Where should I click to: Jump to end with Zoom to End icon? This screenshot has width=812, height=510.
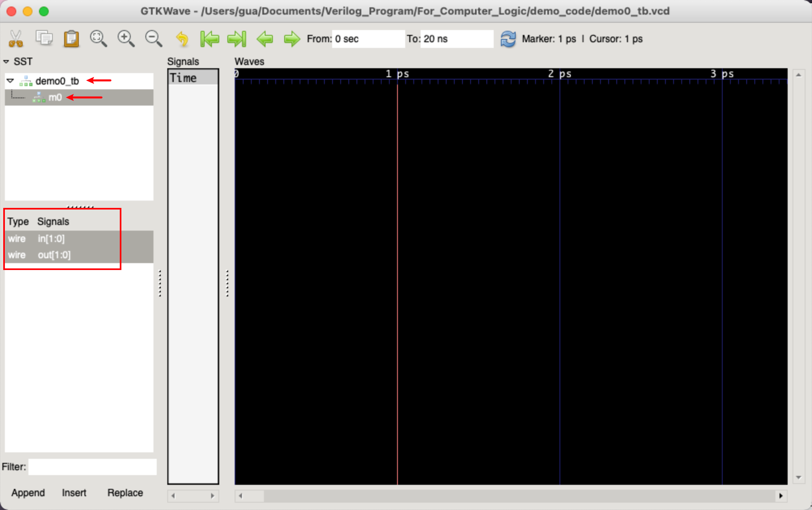point(237,39)
